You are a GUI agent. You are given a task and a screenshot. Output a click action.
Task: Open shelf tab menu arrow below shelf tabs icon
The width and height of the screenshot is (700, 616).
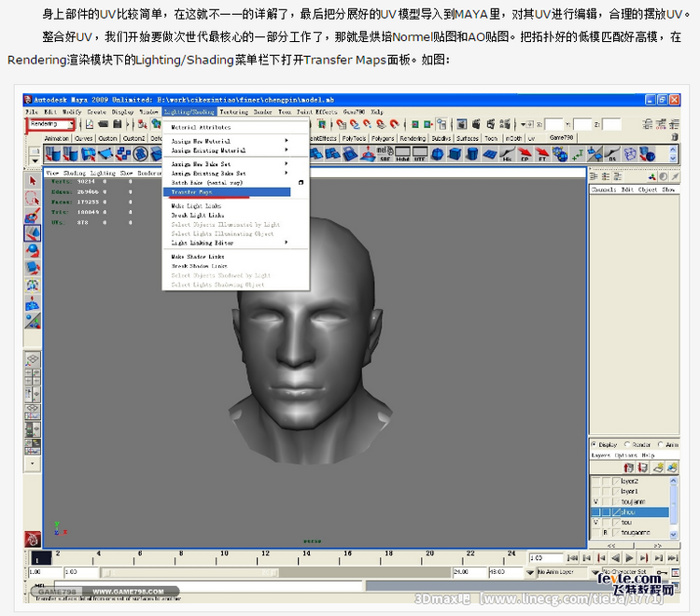coord(35,161)
